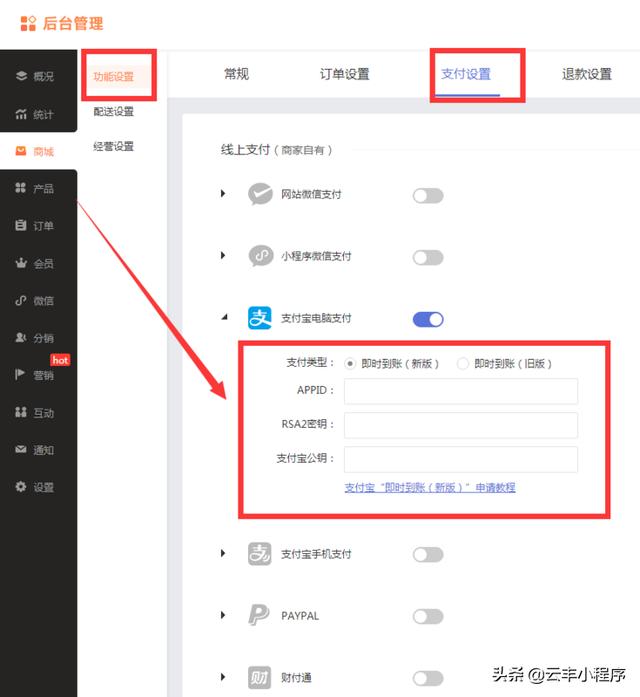Viewport: 640px width, 697px height.
Task: Go to 配送设置 submenu
Action: pos(113,112)
